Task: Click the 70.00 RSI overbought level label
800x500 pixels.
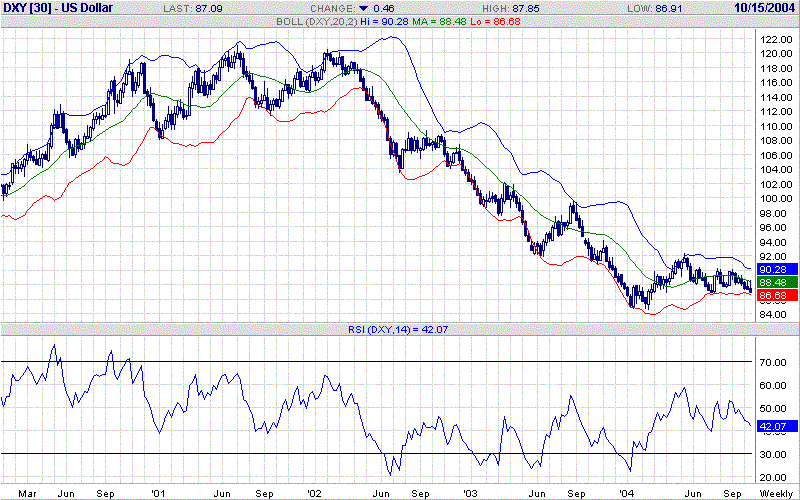Action: pyautogui.click(x=771, y=361)
